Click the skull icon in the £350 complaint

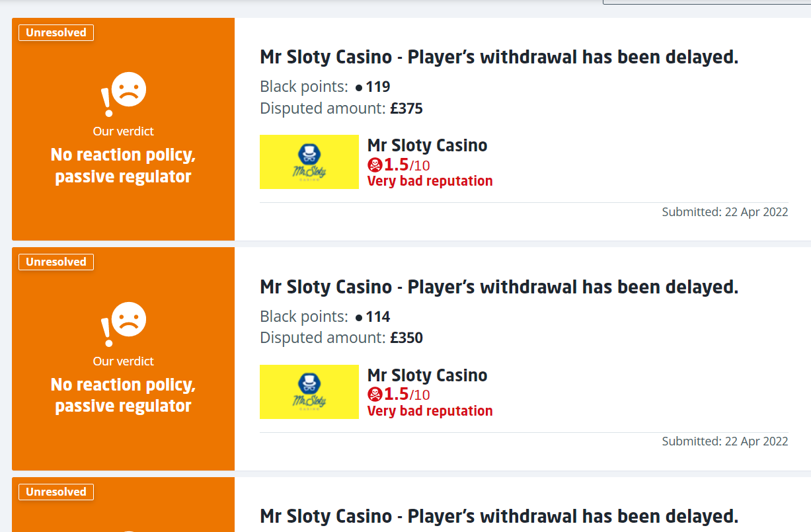point(375,395)
